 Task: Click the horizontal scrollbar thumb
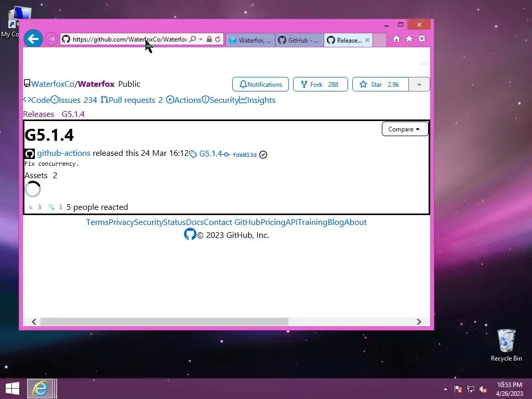point(165,322)
